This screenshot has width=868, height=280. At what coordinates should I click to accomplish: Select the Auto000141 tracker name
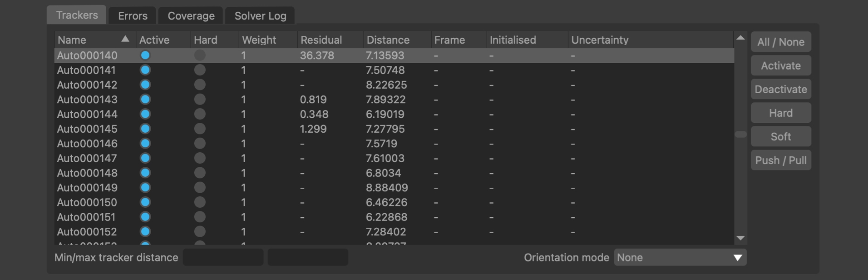point(86,70)
